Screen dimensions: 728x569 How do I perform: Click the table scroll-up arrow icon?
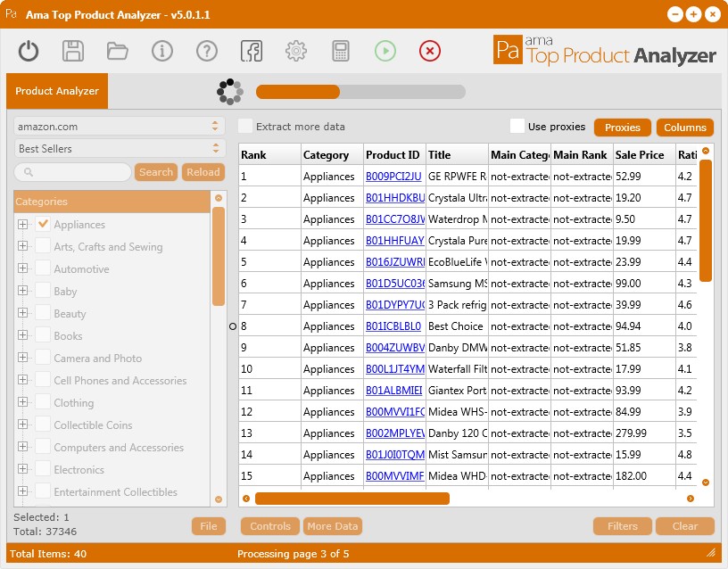click(706, 151)
